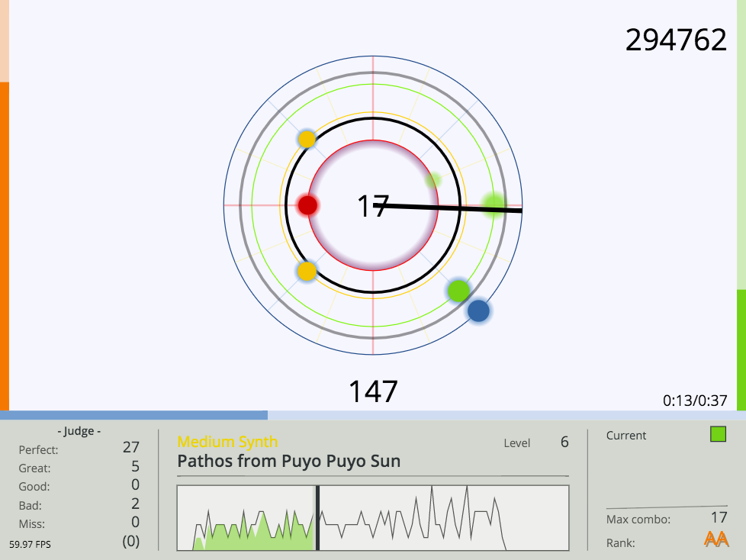
Task: Click the black rotating needle line
Action: [448, 208]
